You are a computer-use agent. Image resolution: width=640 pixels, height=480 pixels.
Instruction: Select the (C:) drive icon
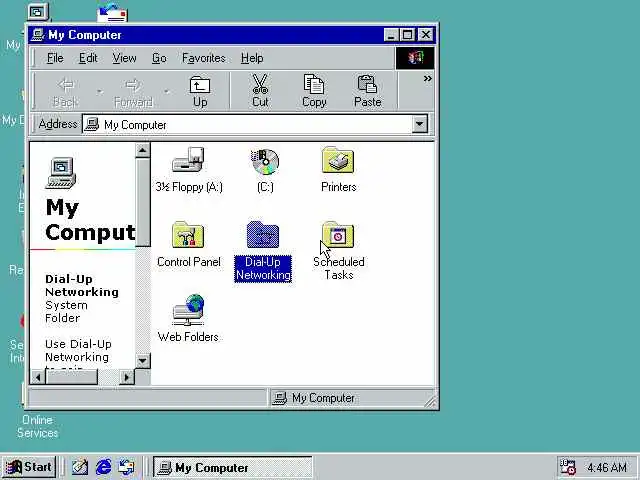coord(265,161)
